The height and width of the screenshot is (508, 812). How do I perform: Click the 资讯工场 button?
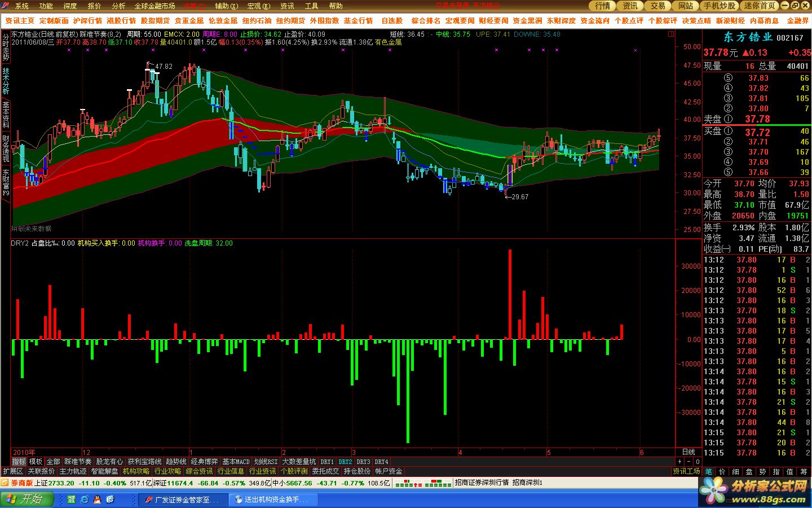(686, 471)
